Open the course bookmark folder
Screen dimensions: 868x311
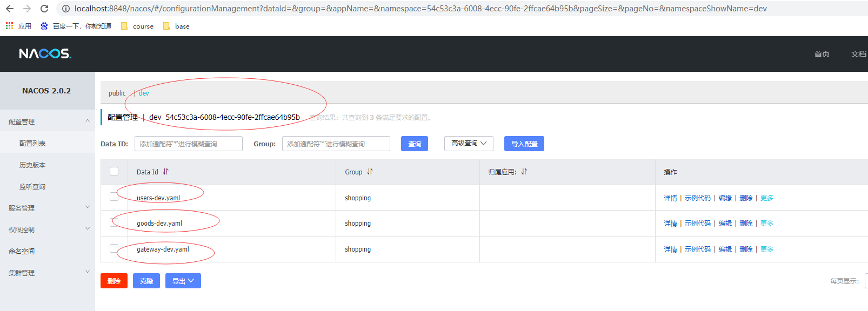(137, 26)
